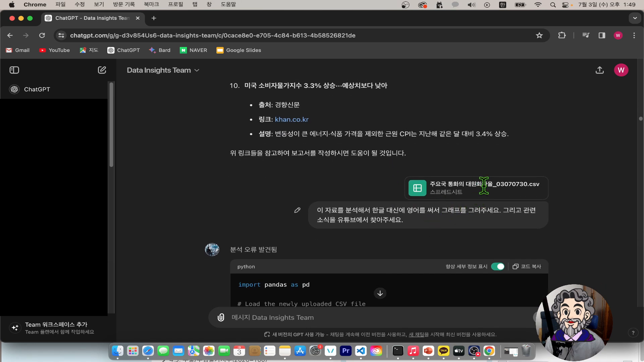The width and height of the screenshot is (644, 362).
Task: Open the Bard bookmark
Action: [160, 50]
